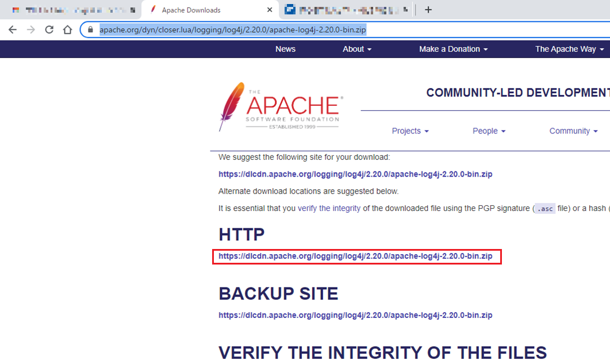Close the Apache Downloads tab
Screen dimensions: 610x364
pos(270,10)
